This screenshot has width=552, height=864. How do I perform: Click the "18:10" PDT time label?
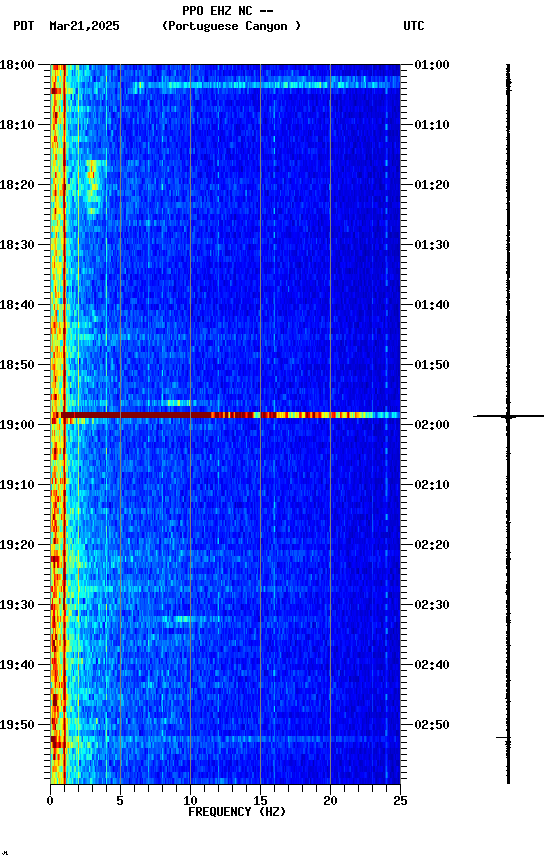pos(17,125)
